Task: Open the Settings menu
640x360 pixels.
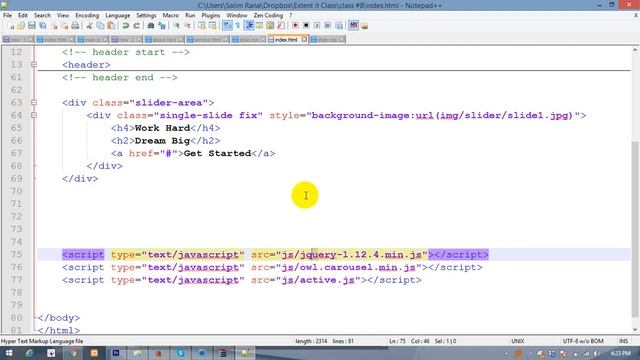Action: click(146, 16)
